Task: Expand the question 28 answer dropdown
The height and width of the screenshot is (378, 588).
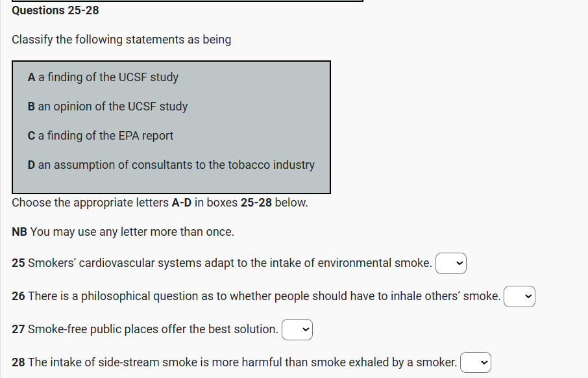Action: 476,362
